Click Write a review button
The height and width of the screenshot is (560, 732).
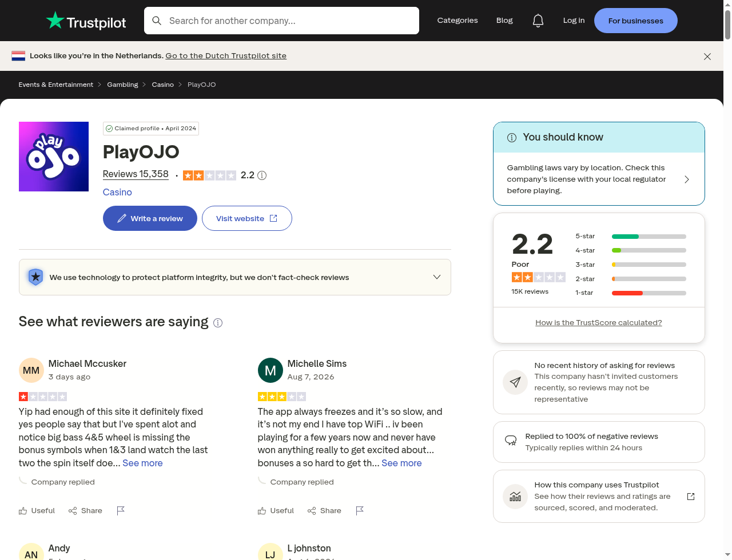pyautogui.click(x=150, y=218)
